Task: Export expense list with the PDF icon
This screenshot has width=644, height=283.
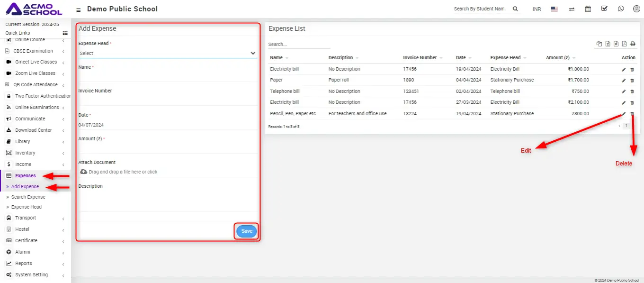Action: (625, 44)
